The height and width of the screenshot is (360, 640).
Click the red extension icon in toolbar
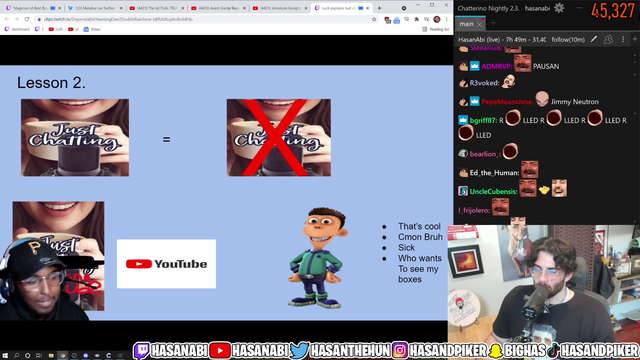click(x=387, y=20)
